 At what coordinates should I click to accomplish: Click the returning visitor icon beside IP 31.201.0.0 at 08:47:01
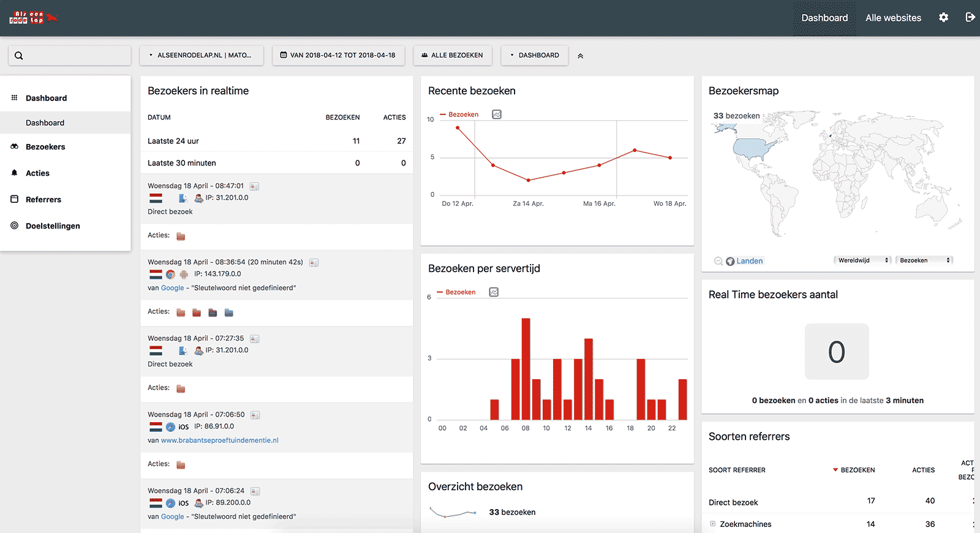click(x=198, y=198)
